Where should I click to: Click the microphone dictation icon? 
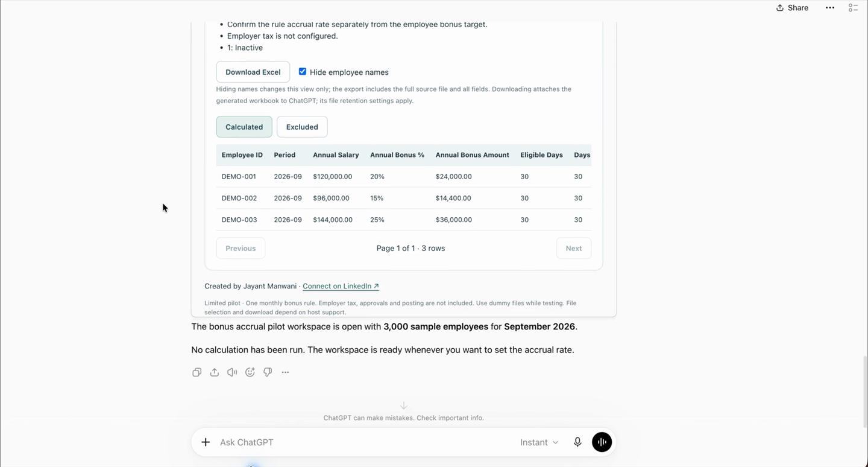(x=577, y=442)
